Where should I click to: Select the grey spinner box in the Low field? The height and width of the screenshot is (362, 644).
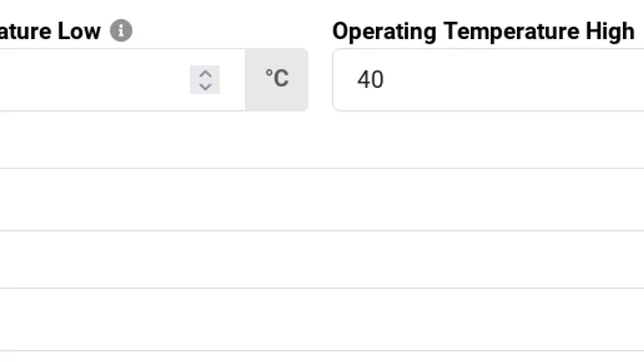coord(205,80)
